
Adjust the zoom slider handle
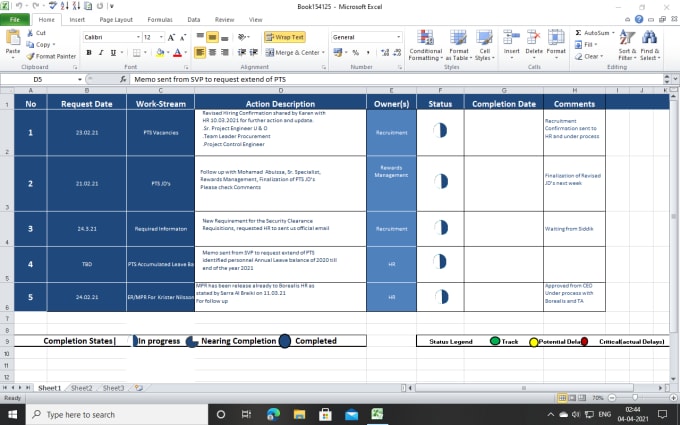pyautogui.click(x=635, y=398)
